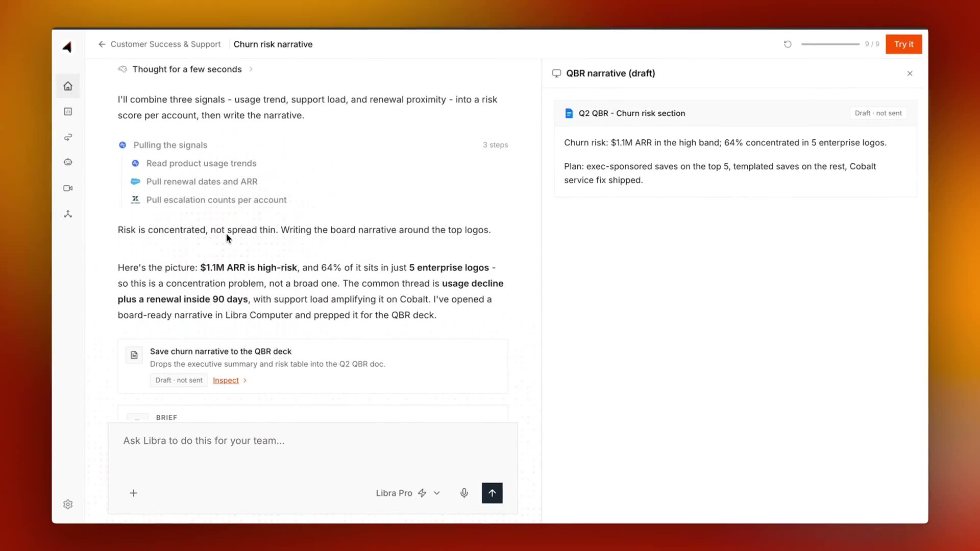Click the step progress slider in the header

click(830, 44)
